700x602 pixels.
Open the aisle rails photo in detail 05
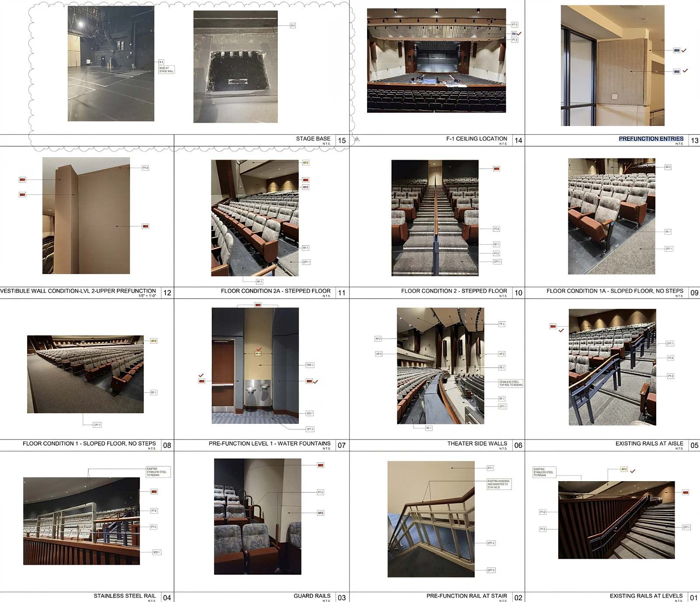pyautogui.click(x=612, y=367)
